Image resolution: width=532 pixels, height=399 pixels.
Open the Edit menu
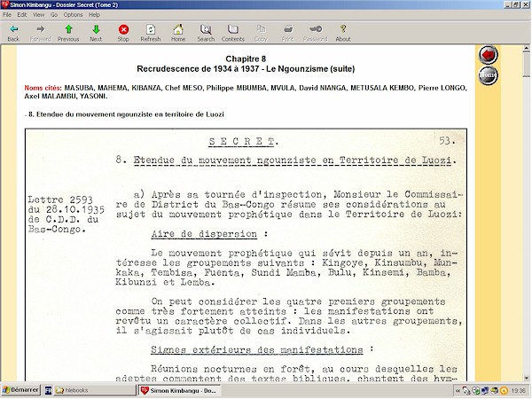[24, 14]
